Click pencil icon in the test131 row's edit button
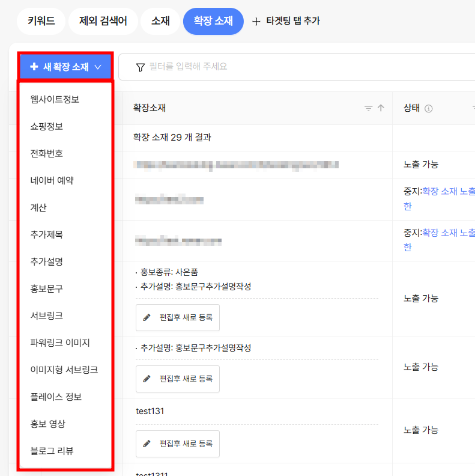This screenshot has height=476, width=475. [x=147, y=444]
